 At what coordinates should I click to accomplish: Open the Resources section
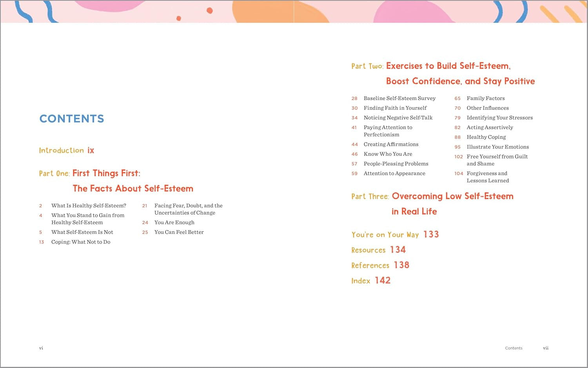378,250
